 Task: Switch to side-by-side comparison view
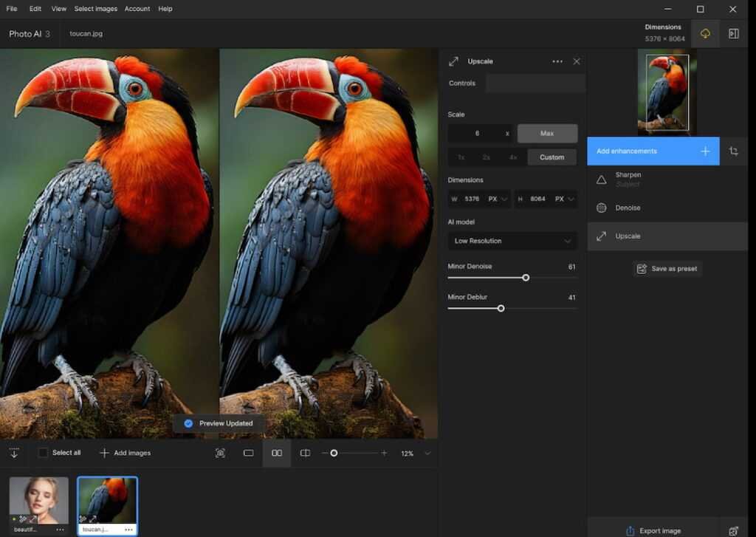277,453
